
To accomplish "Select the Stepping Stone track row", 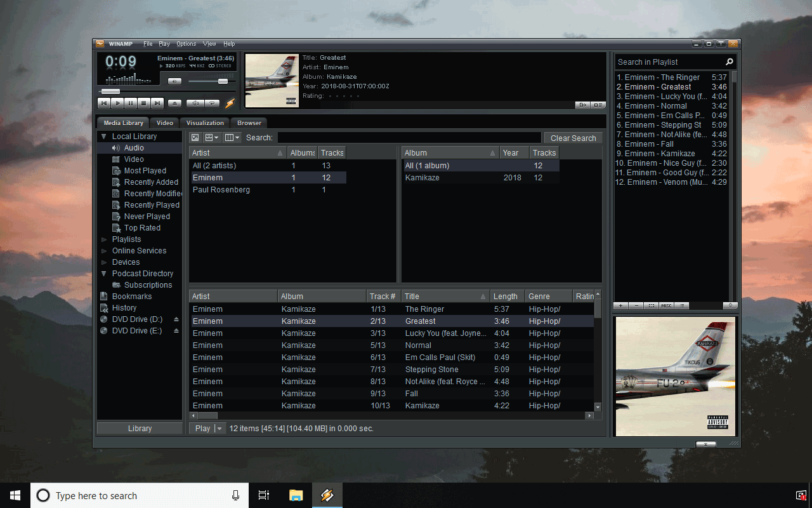I will (x=393, y=370).
